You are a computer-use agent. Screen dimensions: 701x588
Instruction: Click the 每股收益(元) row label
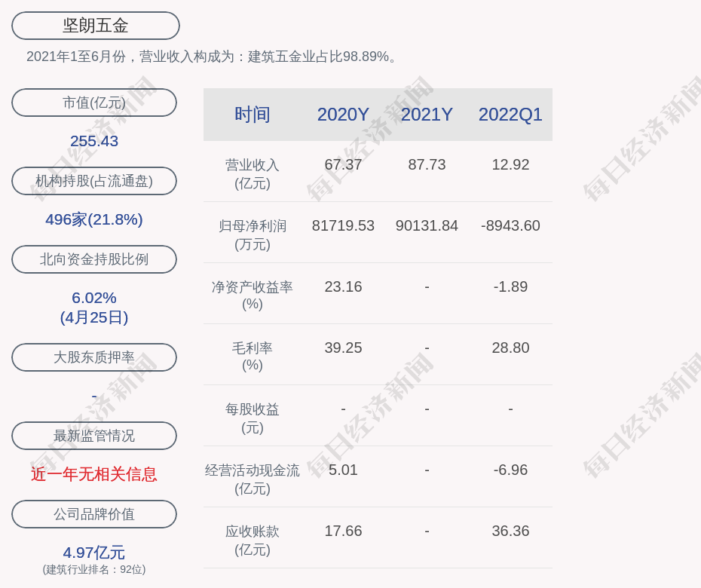point(253,418)
